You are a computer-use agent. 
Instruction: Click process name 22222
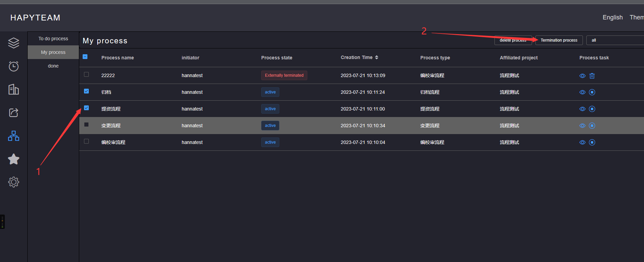(108, 75)
